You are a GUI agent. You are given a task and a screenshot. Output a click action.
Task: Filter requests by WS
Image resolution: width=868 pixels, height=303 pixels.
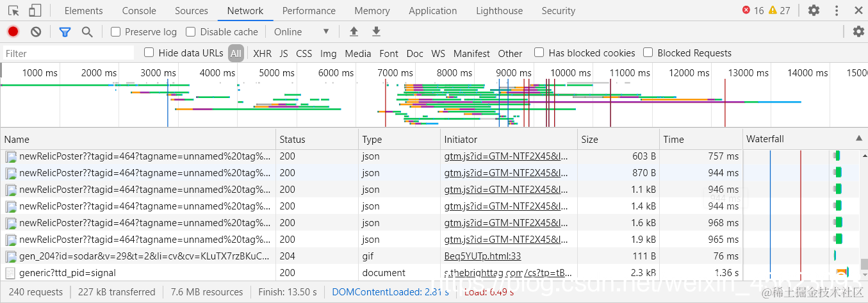tap(438, 53)
